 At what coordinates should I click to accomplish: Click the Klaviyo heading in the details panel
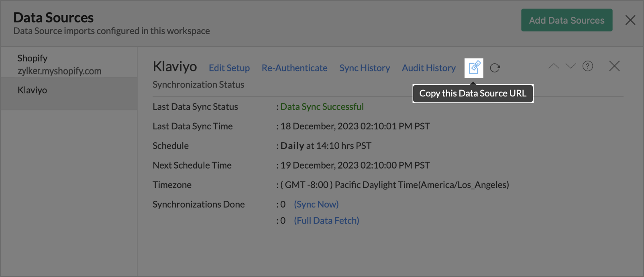point(175,66)
